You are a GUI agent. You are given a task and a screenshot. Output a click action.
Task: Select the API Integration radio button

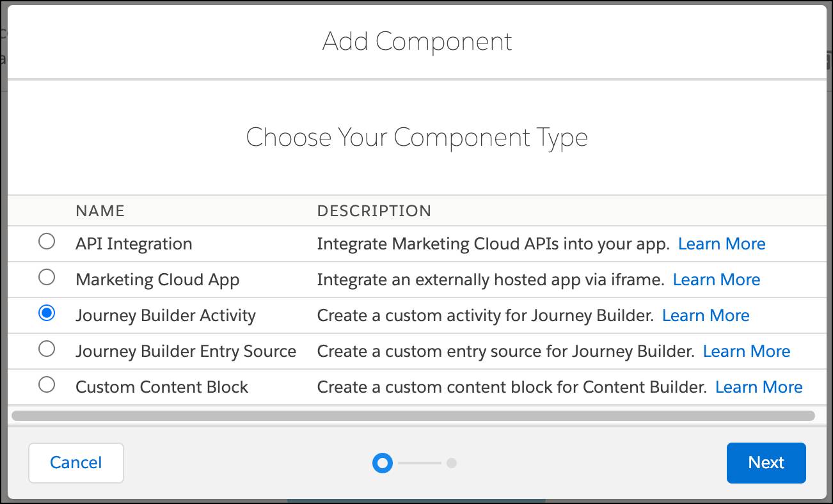[47, 242]
